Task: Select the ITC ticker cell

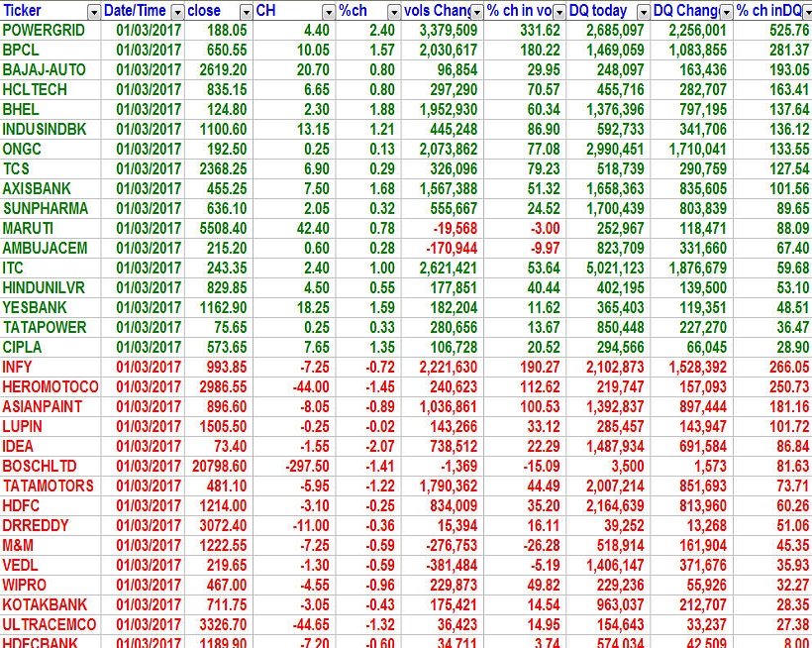Action: (x=51, y=269)
